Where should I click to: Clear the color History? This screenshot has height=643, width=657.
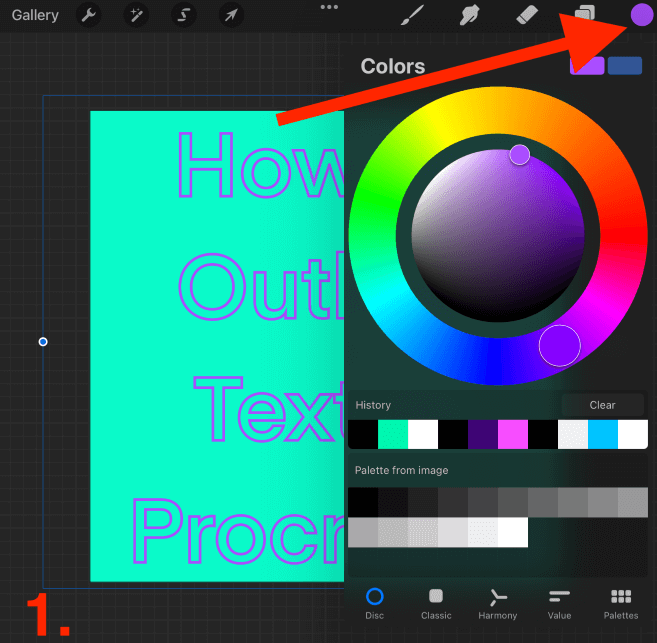[602, 405]
